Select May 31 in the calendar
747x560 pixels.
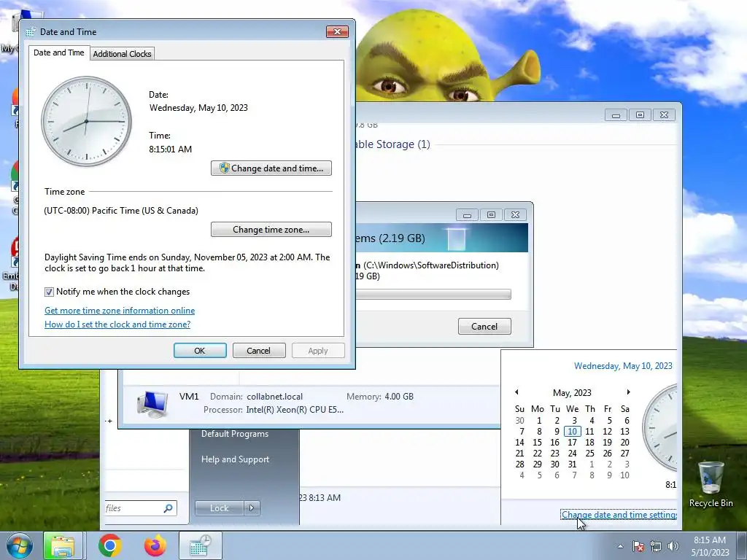[572, 464]
